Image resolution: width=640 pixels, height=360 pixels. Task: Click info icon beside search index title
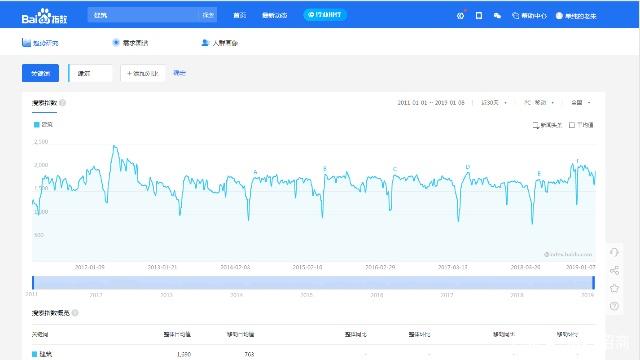pyautogui.click(x=62, y=102)
